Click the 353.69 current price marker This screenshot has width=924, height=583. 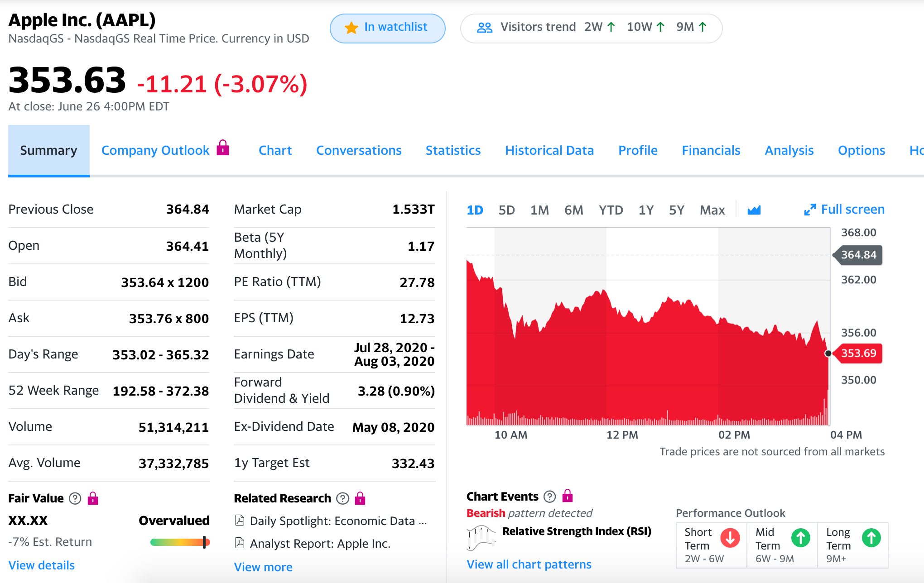point(857,354)
